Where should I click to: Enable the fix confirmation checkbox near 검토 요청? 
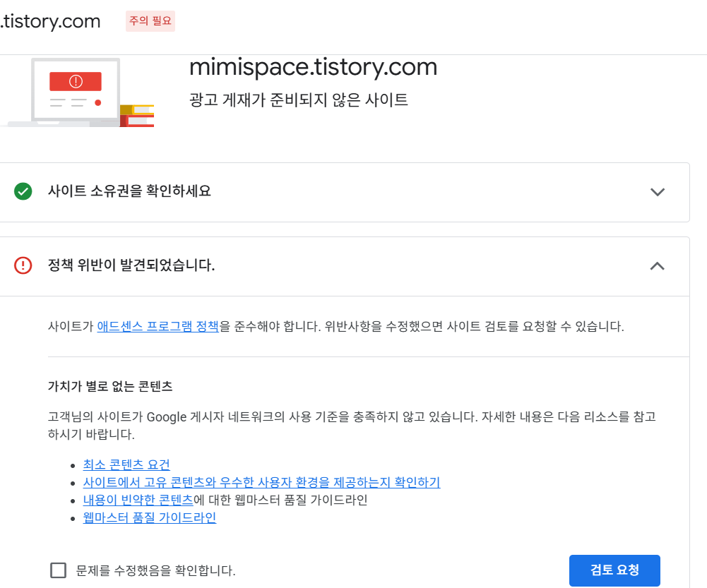tap(59, 570)
